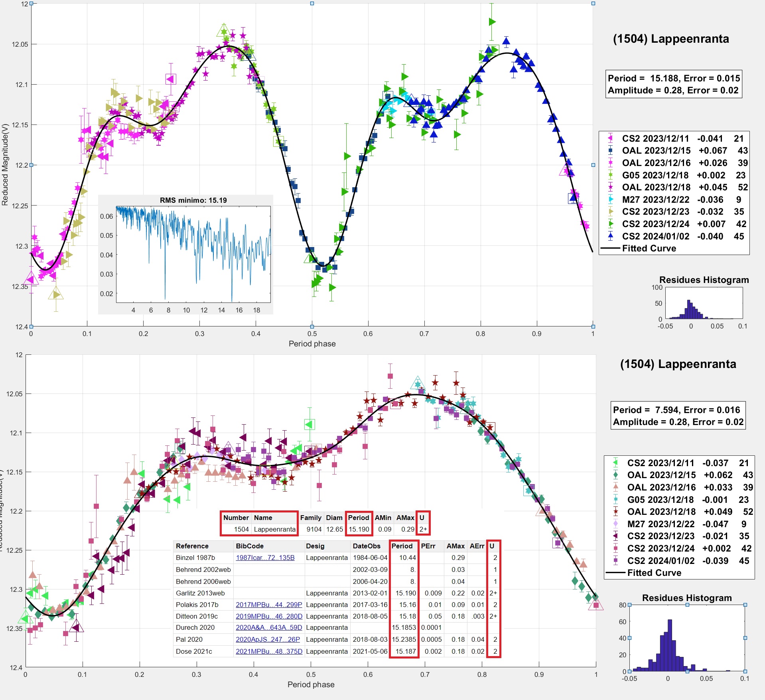765x700 pixels.
Task: Click bottom legend entry 'OAL 2023/12/15 +0.062 43'
Action: (682, 475)
